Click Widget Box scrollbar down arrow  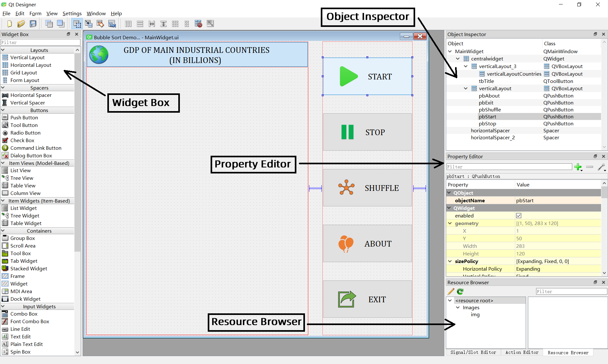(78, 352)
